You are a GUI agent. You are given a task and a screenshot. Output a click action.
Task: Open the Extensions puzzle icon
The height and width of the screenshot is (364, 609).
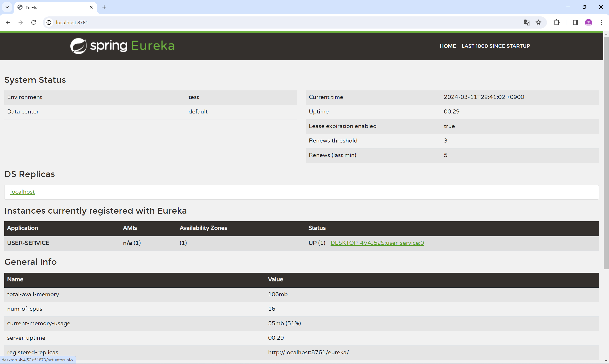(x=556, y=23)
